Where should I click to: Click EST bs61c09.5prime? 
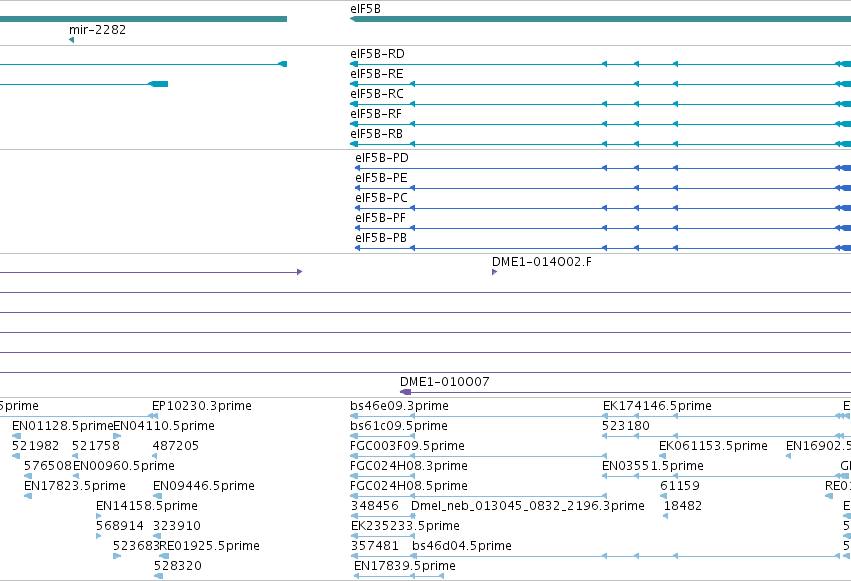(x=399, y=426)
